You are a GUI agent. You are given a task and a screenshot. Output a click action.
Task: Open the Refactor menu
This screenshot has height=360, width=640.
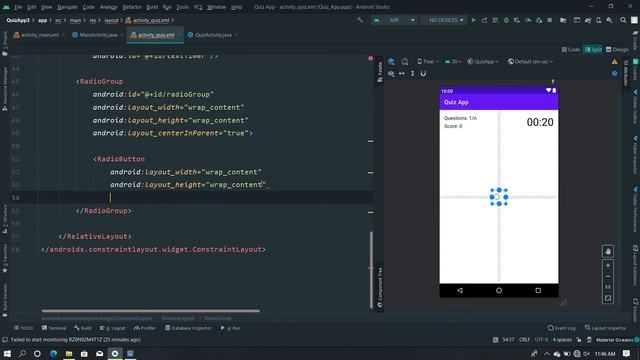pos(132,7)
